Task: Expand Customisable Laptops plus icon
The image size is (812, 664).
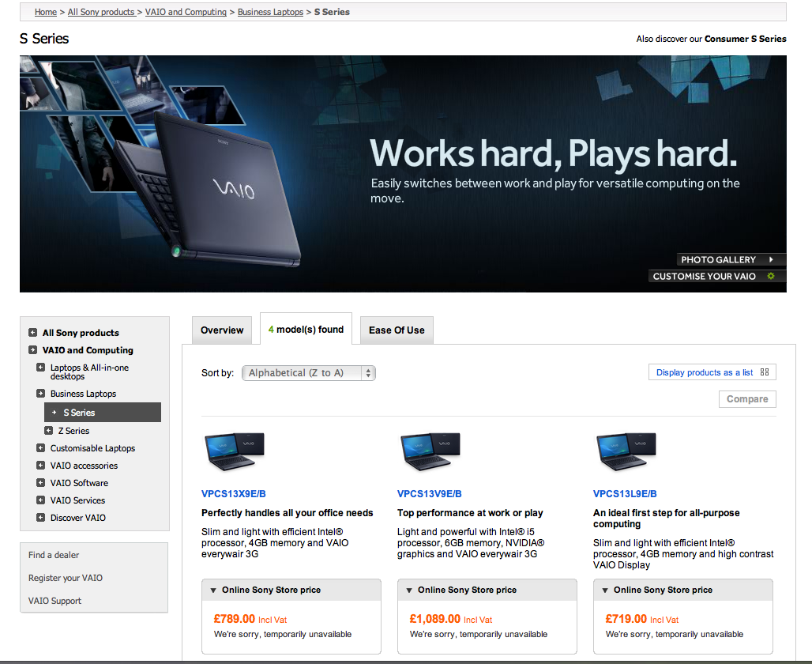Action: [x=40, y=447]
